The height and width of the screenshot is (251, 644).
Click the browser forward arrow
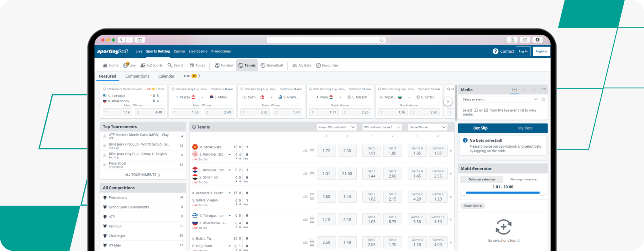pos(129,40)
